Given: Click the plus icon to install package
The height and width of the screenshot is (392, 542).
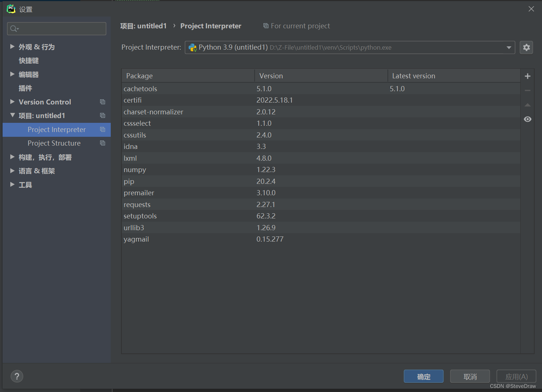Looking at the screenshot, I should 527,76.
